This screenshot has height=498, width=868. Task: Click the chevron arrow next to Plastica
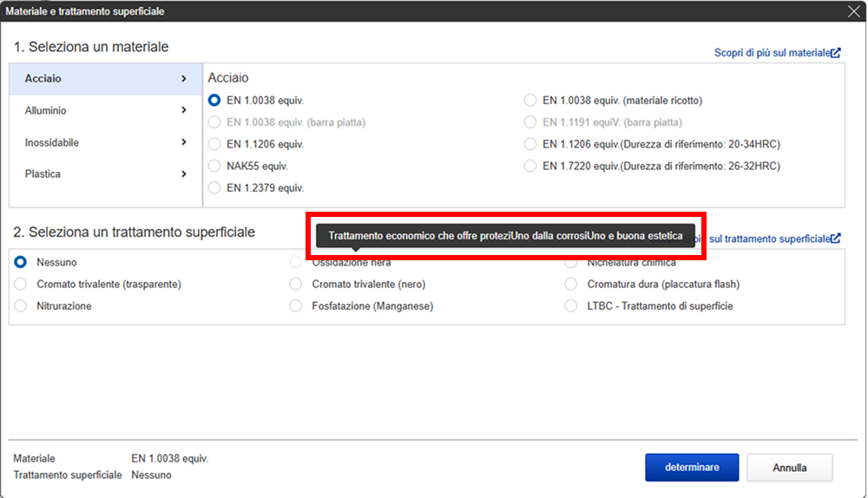[184, 174]
